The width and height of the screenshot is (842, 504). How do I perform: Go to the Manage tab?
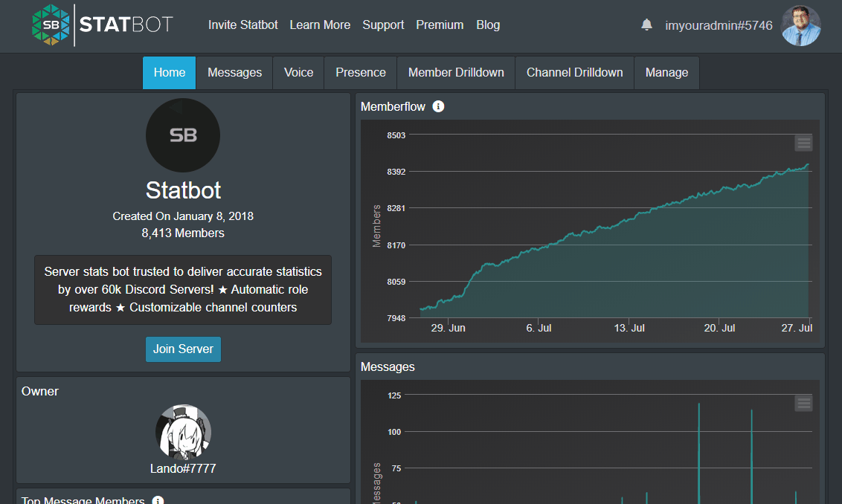(x=666, y=72)
